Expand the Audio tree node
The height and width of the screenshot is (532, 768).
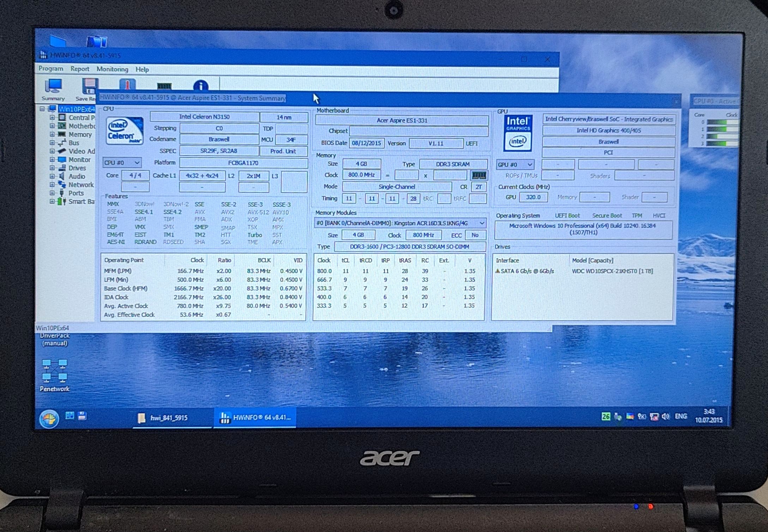pos(52,176)
